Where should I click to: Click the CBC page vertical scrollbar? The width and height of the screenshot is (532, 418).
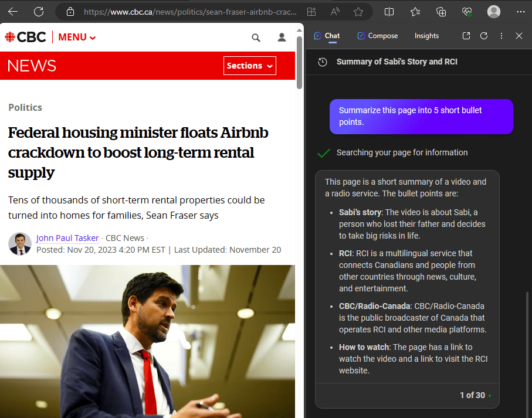299,63
